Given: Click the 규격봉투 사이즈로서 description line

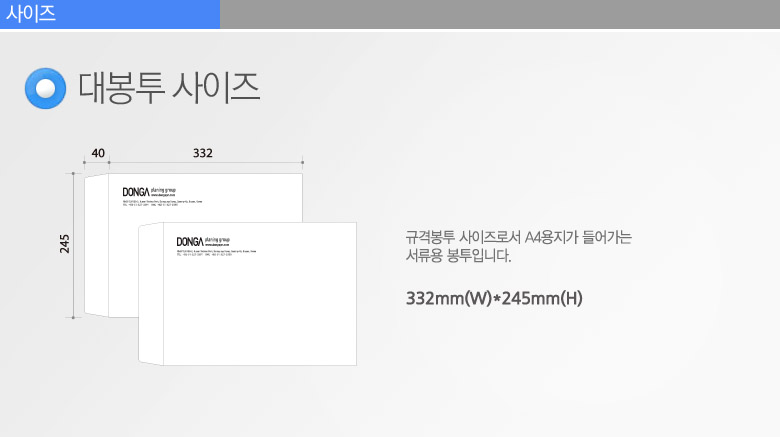Looking at the screenshot, I should 518,238.
